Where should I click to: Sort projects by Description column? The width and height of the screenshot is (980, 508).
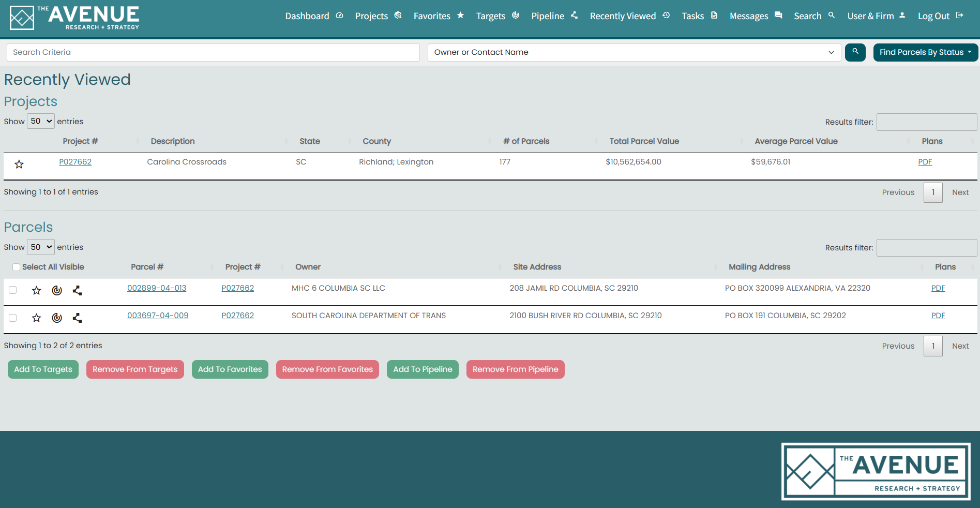click(x=173, y=141)
